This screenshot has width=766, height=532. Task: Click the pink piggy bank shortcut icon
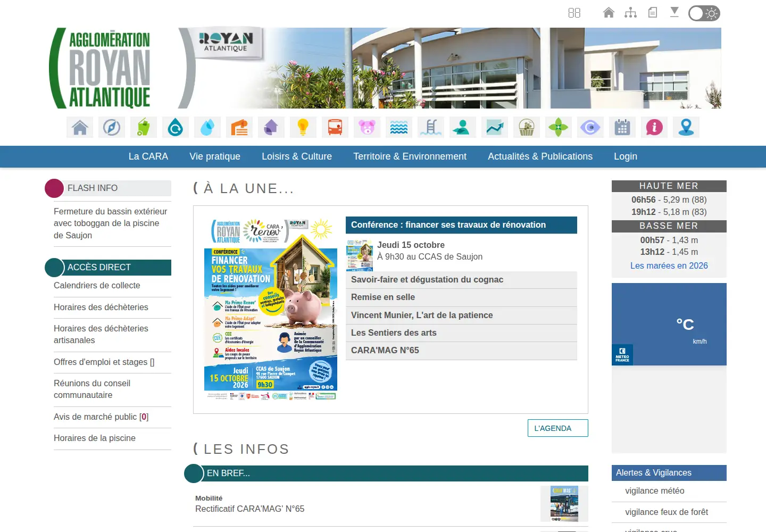(367, 127)
